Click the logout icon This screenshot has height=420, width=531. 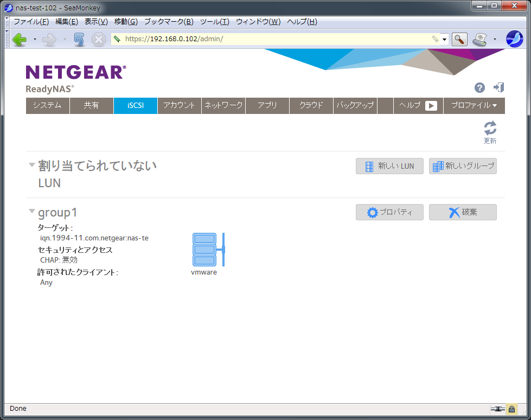click(499, 87)
